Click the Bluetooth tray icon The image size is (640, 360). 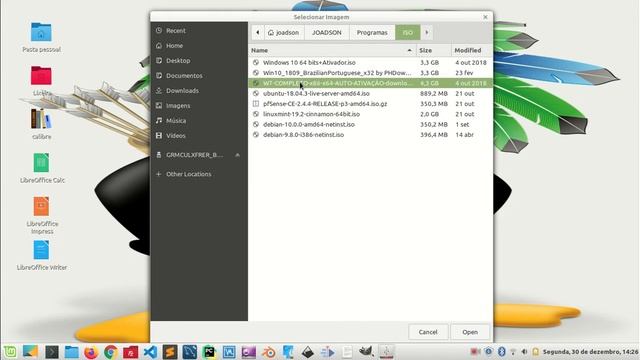click(501, 351)
